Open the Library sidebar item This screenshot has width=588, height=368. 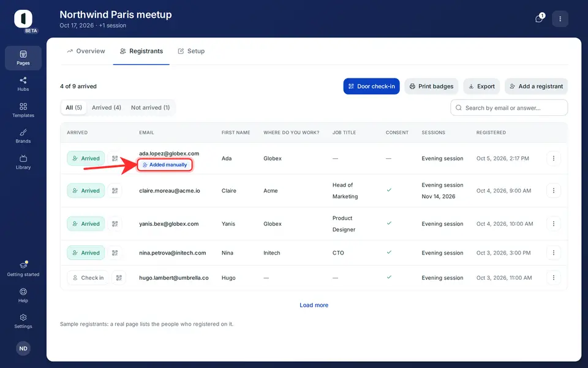[23, 162]
